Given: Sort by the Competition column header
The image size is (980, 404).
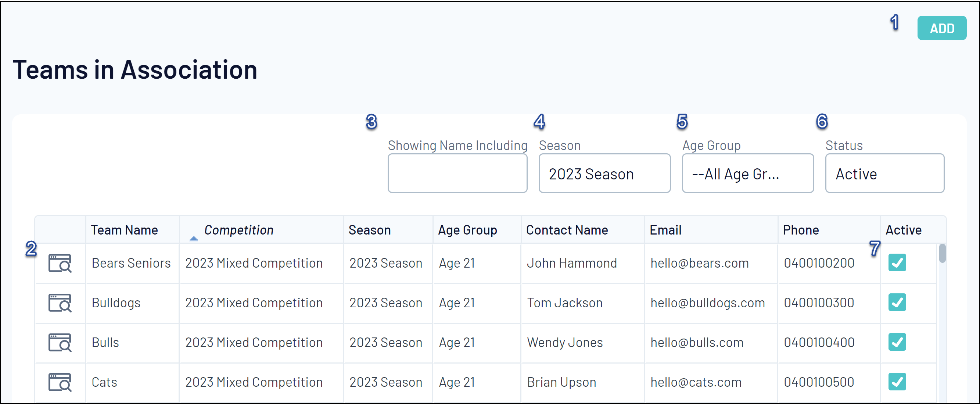Looking at the screenshot, I should (x=238, y=230).
